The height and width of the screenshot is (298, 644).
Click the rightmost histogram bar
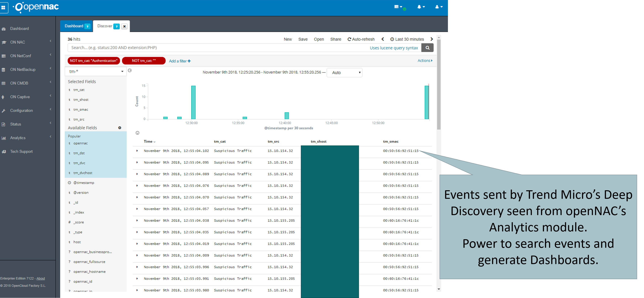[x=427, y=102]
